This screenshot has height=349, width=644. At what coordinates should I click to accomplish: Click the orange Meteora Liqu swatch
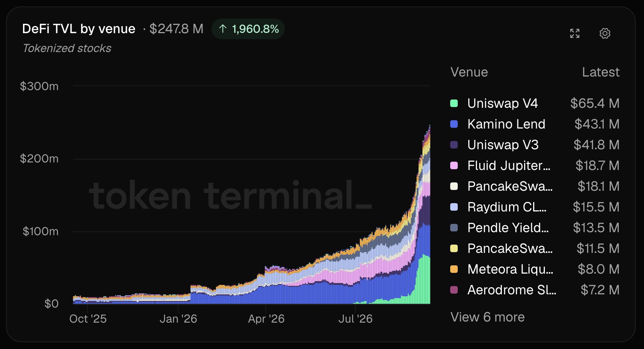[454, 269]
